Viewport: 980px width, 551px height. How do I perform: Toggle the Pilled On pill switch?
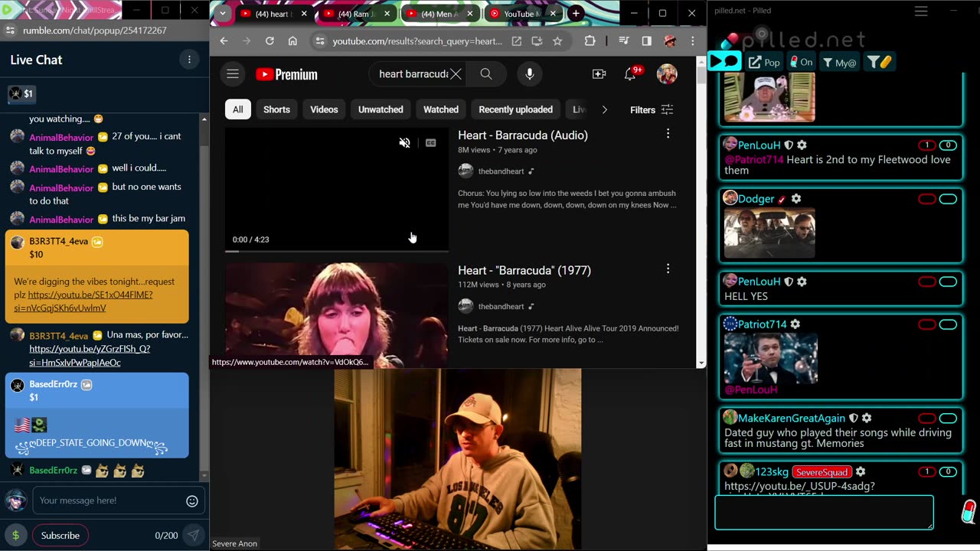click(802, 62)
